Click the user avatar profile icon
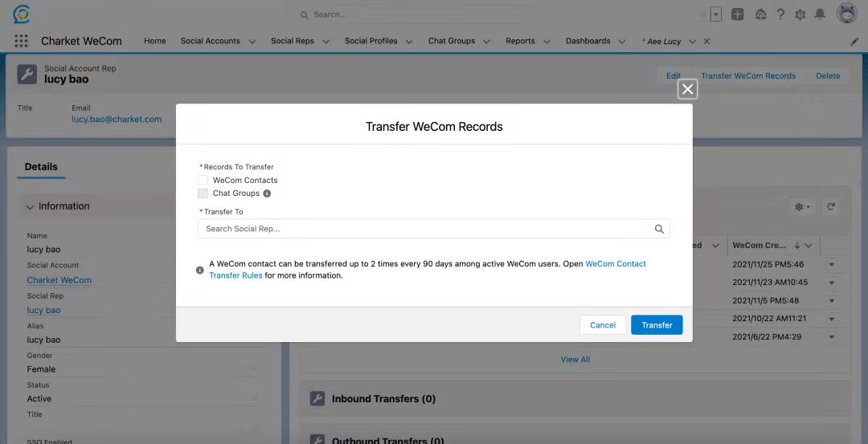This screenshot has height=444, width=868. click(x=846, y=14)
